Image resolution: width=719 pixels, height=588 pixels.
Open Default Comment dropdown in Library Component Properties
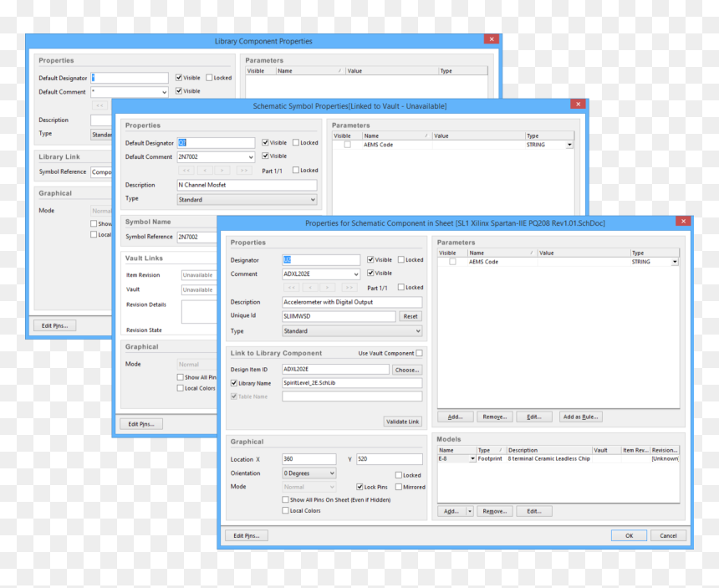click(164, 92)
